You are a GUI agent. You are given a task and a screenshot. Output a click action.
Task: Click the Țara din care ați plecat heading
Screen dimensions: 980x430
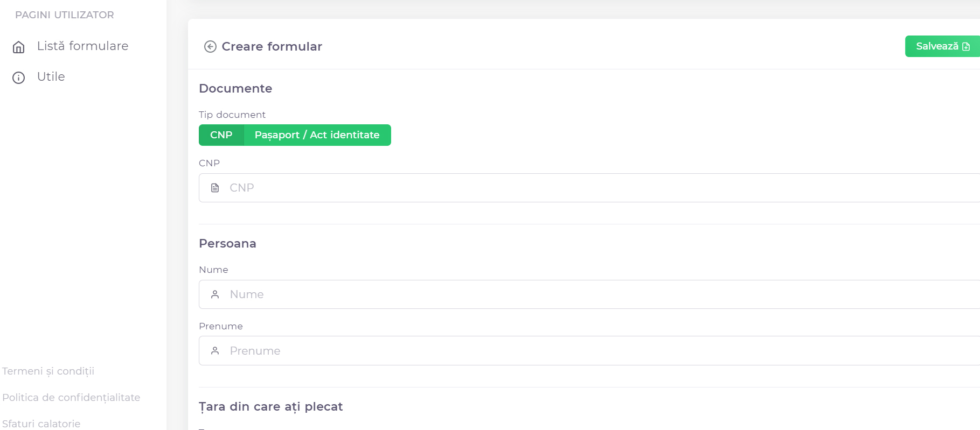click(270, 407)
